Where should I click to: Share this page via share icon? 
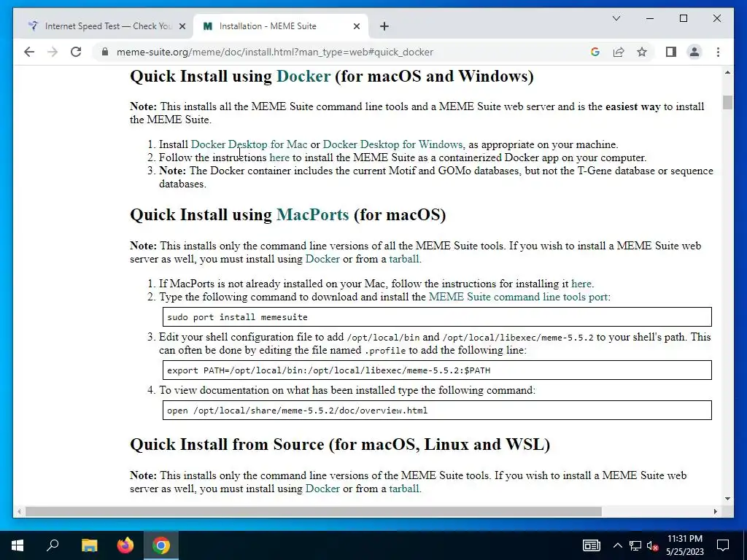[x=619, y=52]
